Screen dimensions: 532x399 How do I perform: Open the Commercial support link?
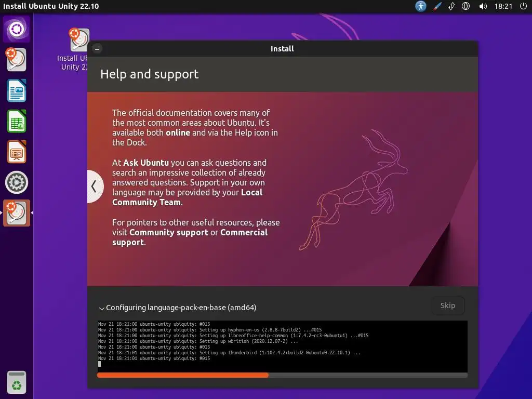(190, 237)
